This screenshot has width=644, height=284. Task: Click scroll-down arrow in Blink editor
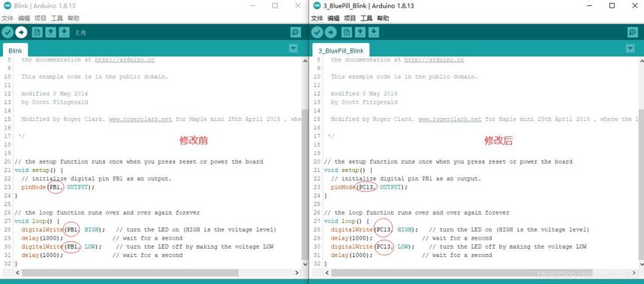pos(305,264)
